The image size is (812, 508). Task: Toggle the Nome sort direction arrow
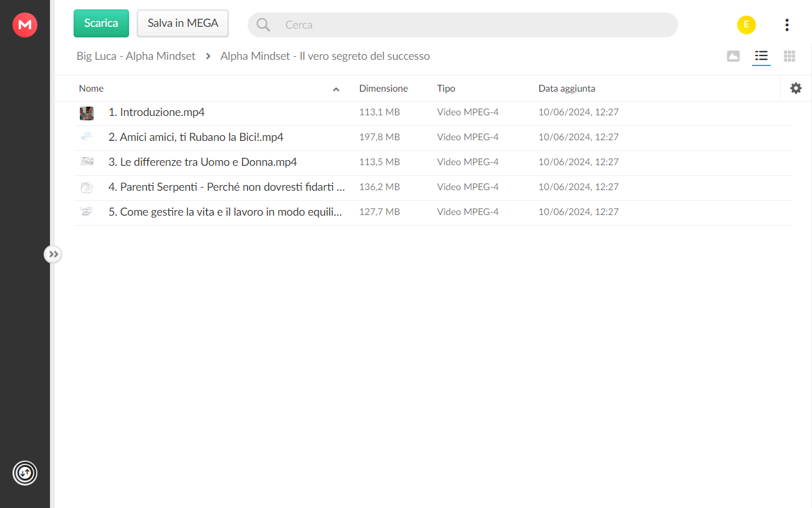336,89
